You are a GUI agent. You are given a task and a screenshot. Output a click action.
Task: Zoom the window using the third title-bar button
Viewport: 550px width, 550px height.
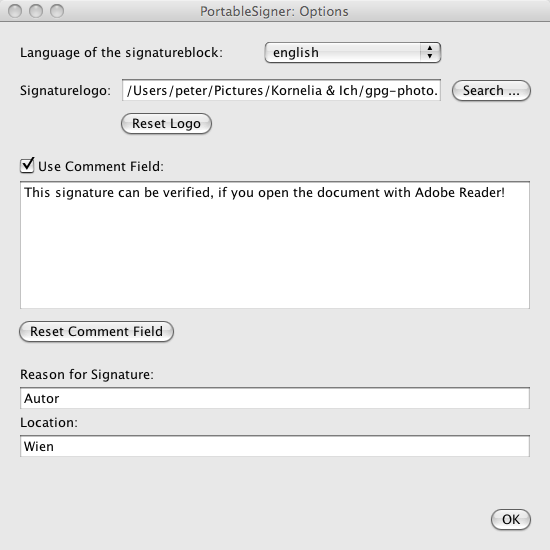click(x=57, y=11)
